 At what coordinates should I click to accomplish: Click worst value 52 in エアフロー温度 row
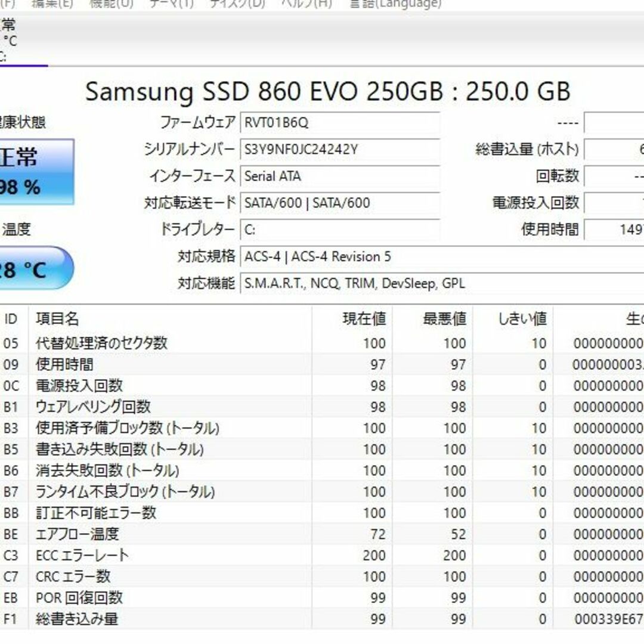[x=459, y=534]
